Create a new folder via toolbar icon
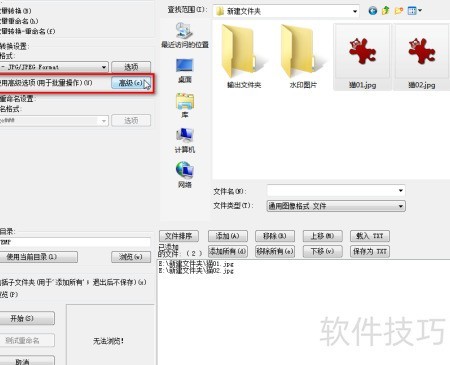 pos(399,11)
